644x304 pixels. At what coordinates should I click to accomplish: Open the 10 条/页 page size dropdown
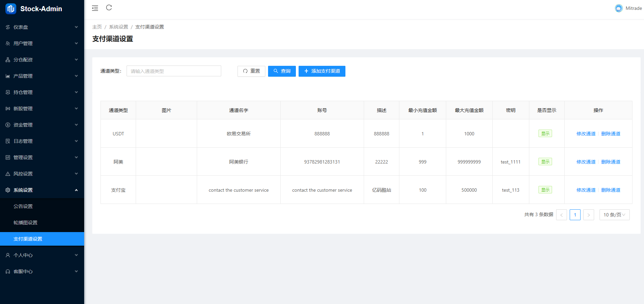tap(614, 215)
